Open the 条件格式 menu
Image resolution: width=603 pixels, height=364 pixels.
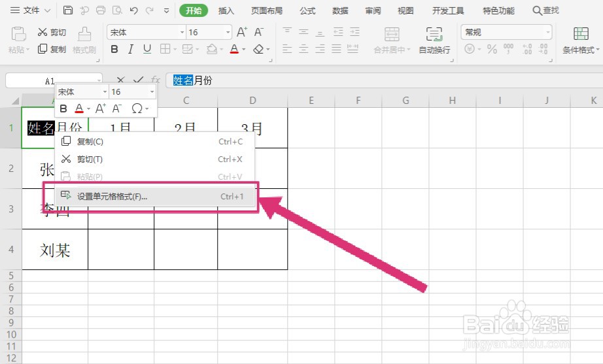(x=581, y=40)
